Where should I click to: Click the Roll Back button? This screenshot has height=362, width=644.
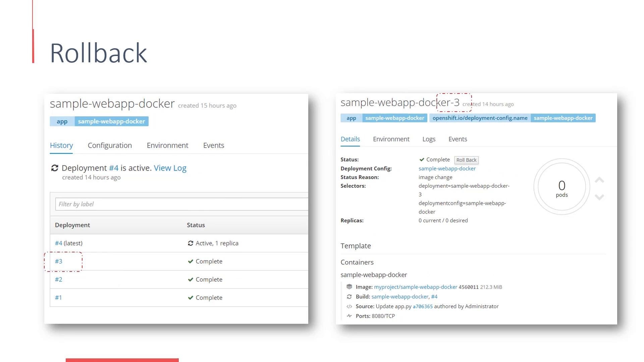pyautogui.click(x=466, y=160)
